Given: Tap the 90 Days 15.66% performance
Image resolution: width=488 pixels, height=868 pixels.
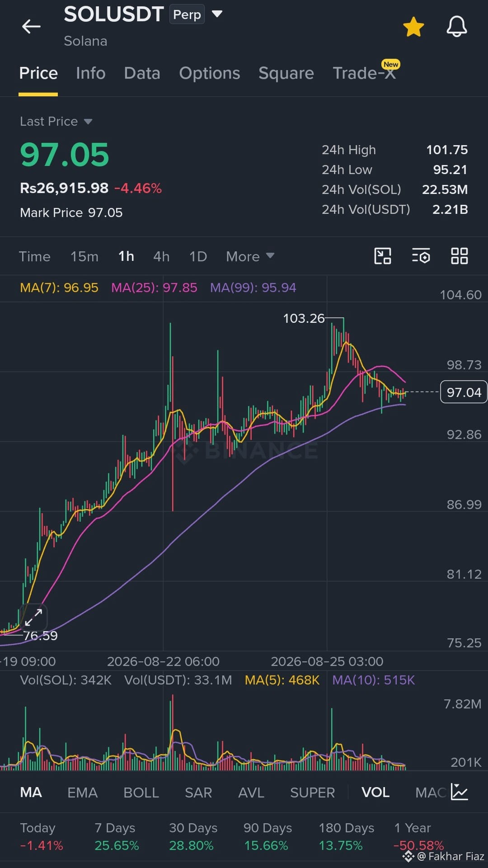Looking at the screenshot, I should point(267,837).
